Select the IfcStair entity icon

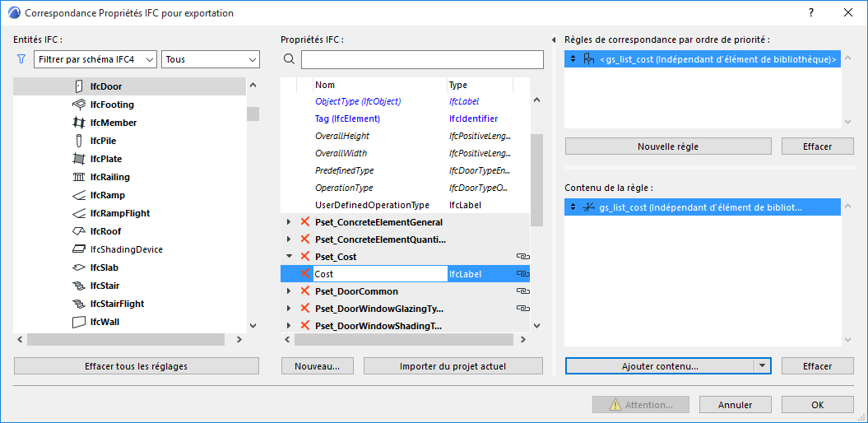pyautogui.click(x=79, y=286)
